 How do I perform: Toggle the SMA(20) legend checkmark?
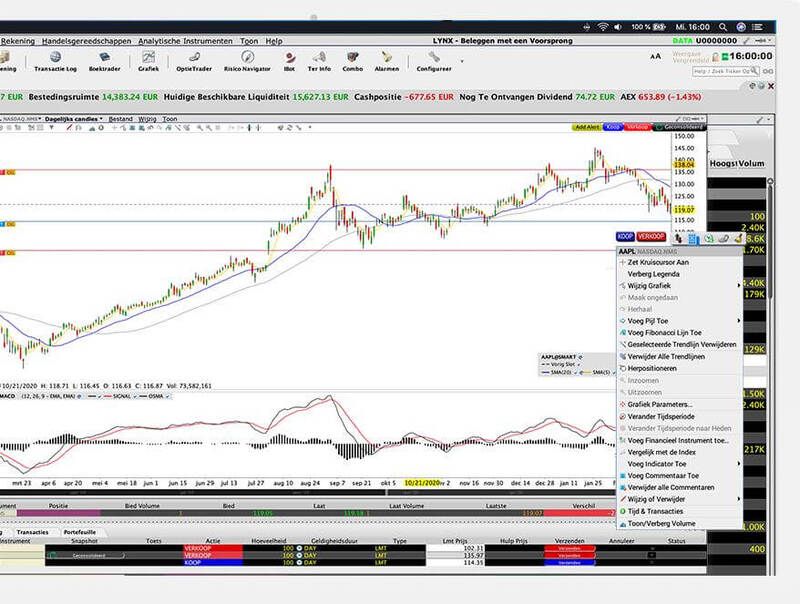pyautogui.click(x=577, y=373)
